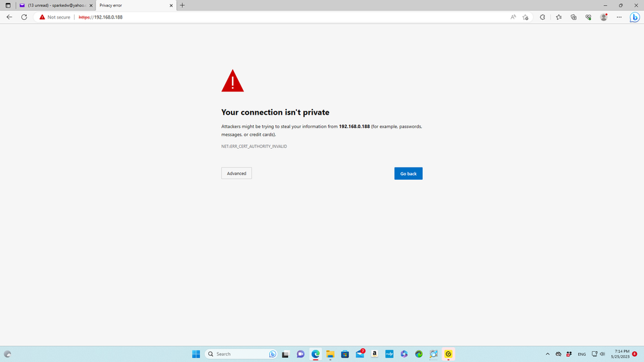
Task: Open the profile avatar icon
Action: (x=603, y=17)
